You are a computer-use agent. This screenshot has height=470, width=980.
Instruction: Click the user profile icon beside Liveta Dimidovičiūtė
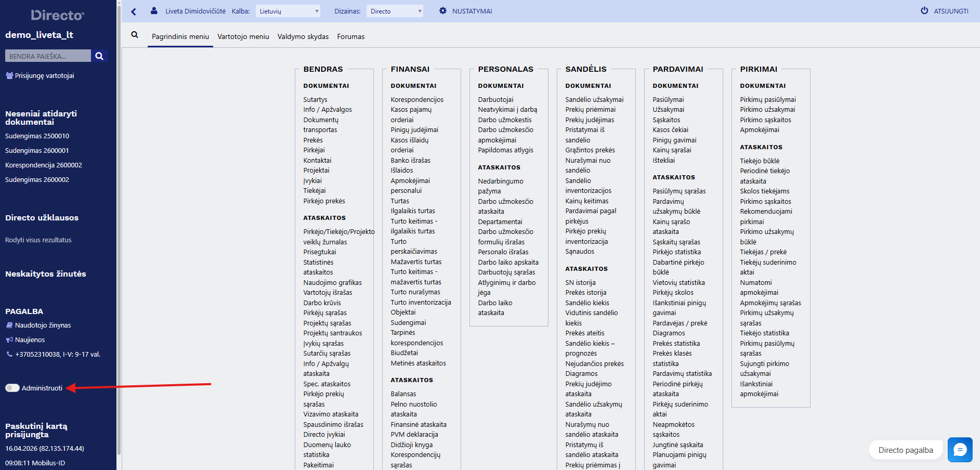(x=154, y=11)
